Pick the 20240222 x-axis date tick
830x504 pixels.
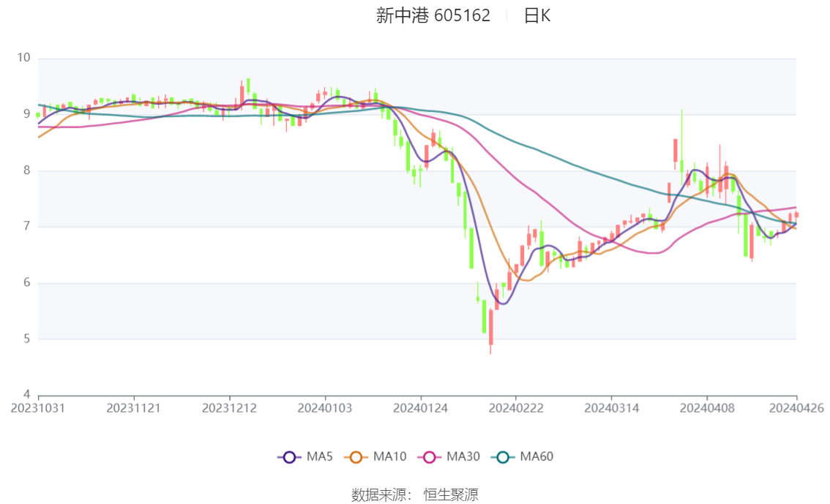coord(516,407)
